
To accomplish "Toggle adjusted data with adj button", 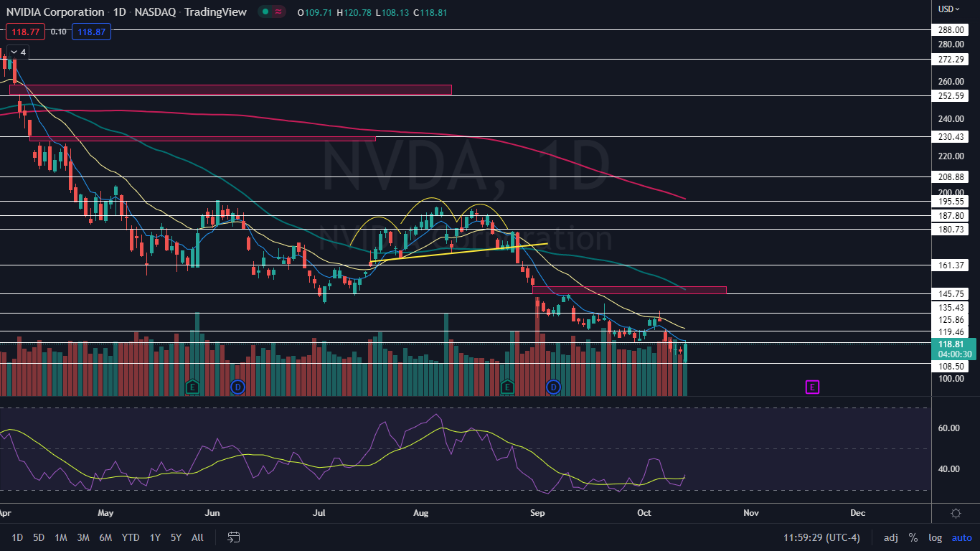I will coord(890,537).
